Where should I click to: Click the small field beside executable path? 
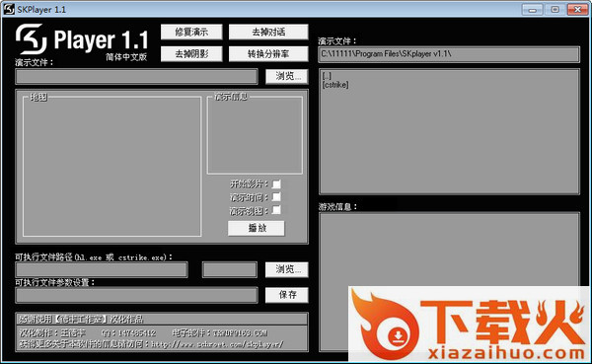point(230,270)
